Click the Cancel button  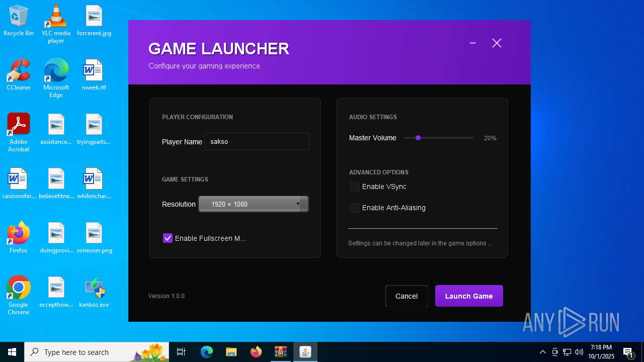407,296
